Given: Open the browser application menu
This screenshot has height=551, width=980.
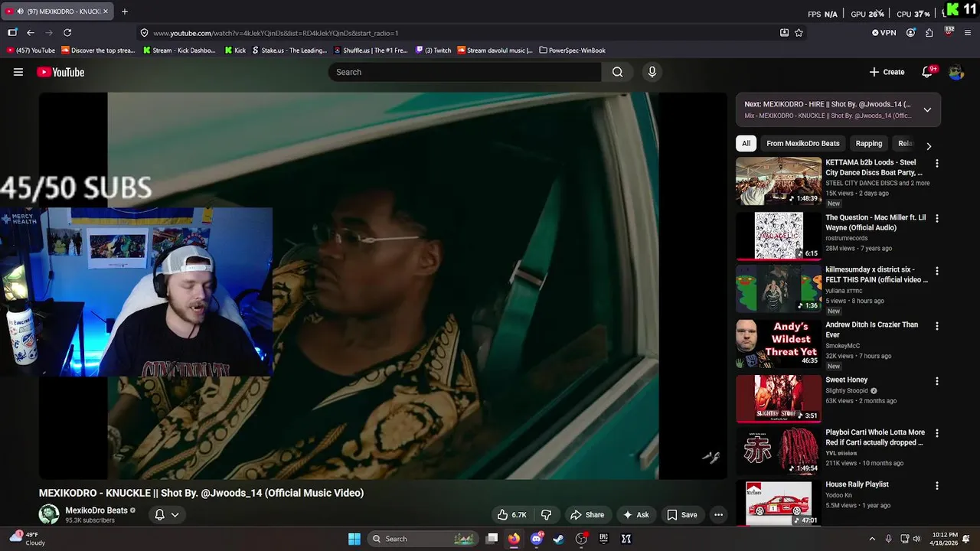Looking at the screenshot, I should coord(968,33).
